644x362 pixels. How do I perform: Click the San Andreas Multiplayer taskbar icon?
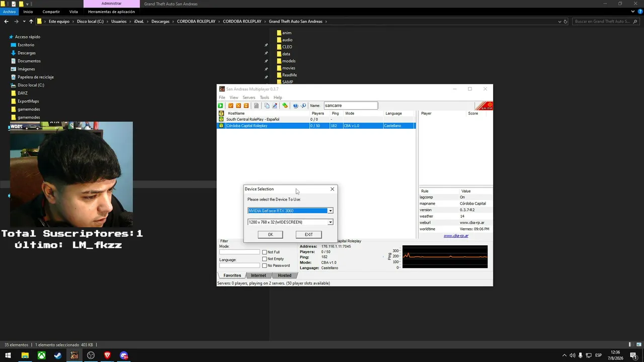[x=74, y=355]
